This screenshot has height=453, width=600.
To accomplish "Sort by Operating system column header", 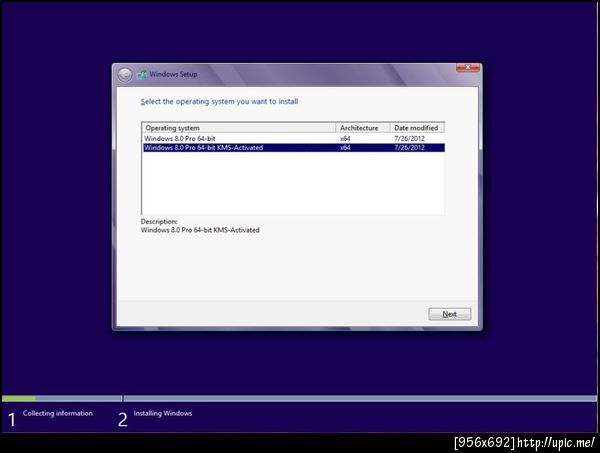I will pos(239,128).
